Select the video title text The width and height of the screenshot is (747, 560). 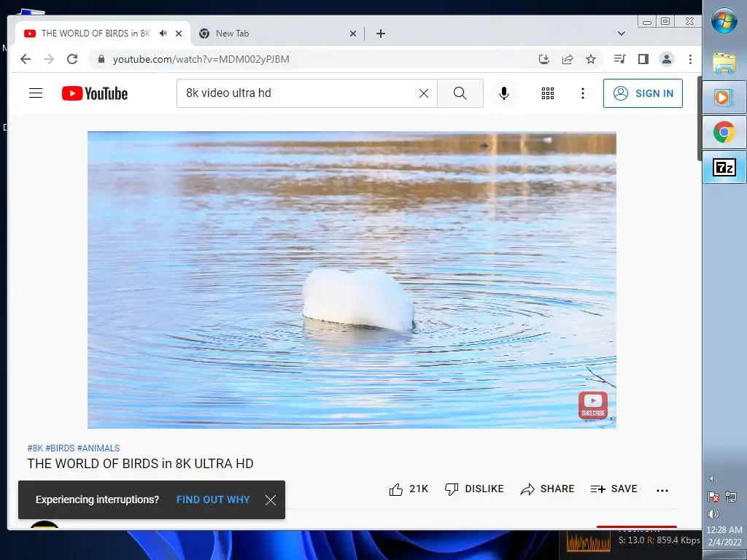tap(140, 464)
